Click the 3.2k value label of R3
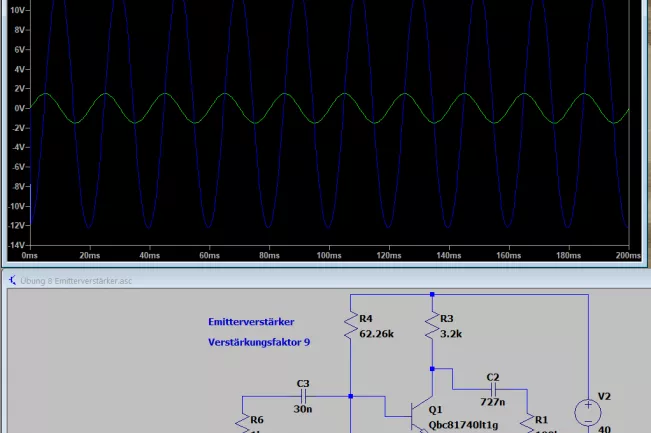The image size is (651, 433). point(451,334)
